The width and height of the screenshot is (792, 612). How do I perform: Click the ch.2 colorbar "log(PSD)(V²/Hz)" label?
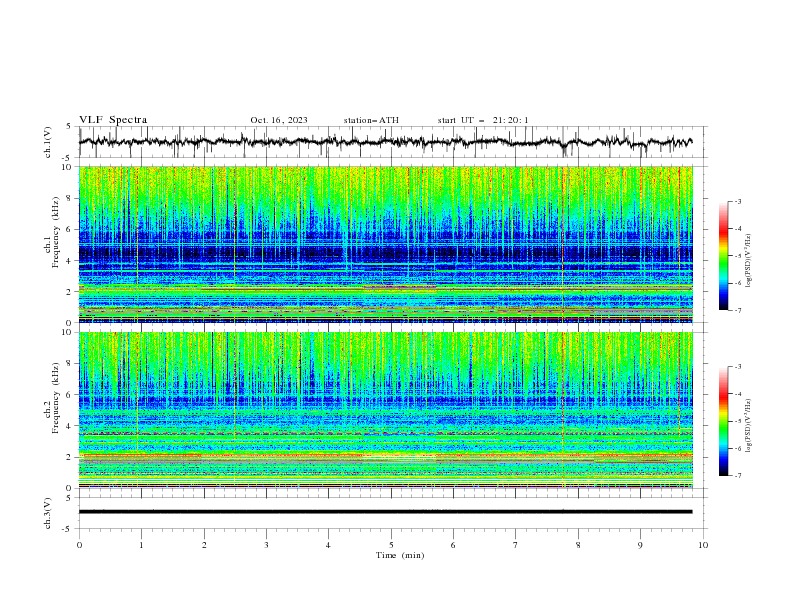click(749, 426)
